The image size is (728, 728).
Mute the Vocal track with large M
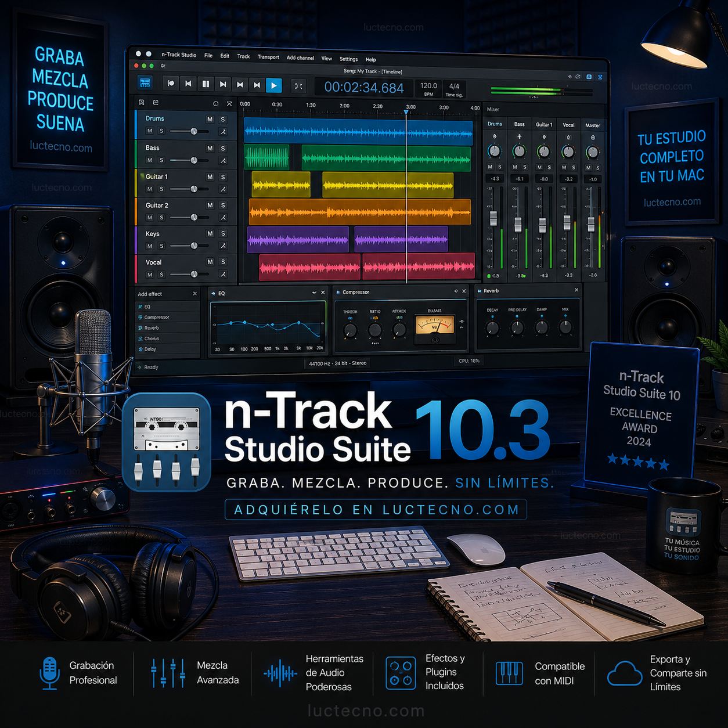click(210, 262)
